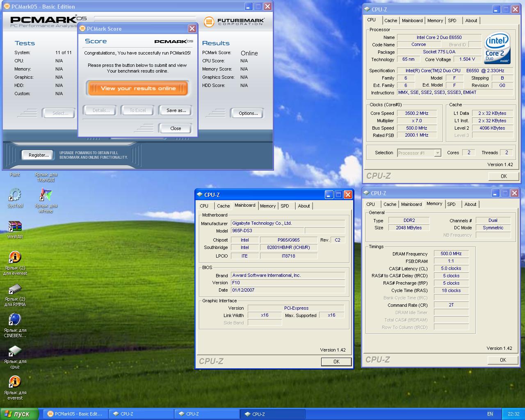Open the Cache tab in the top CPU-Z window
Viewport: 525px width, 420px height.
pos(390,21)
